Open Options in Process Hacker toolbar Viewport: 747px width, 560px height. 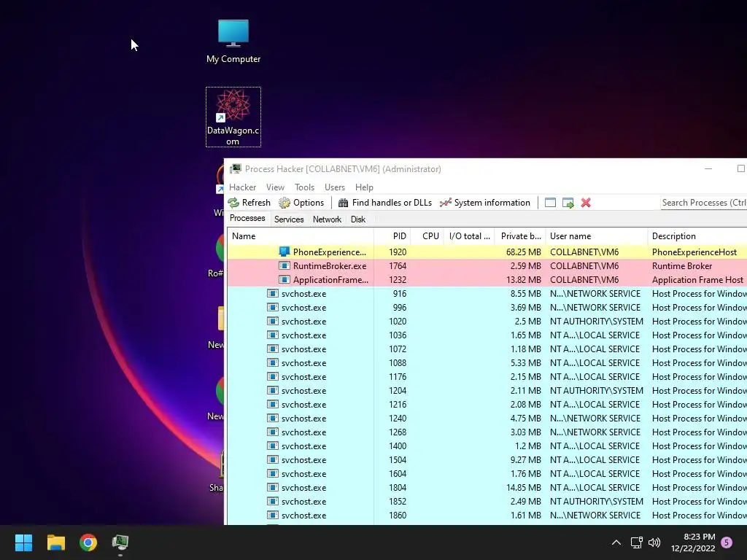click(301, 203)
